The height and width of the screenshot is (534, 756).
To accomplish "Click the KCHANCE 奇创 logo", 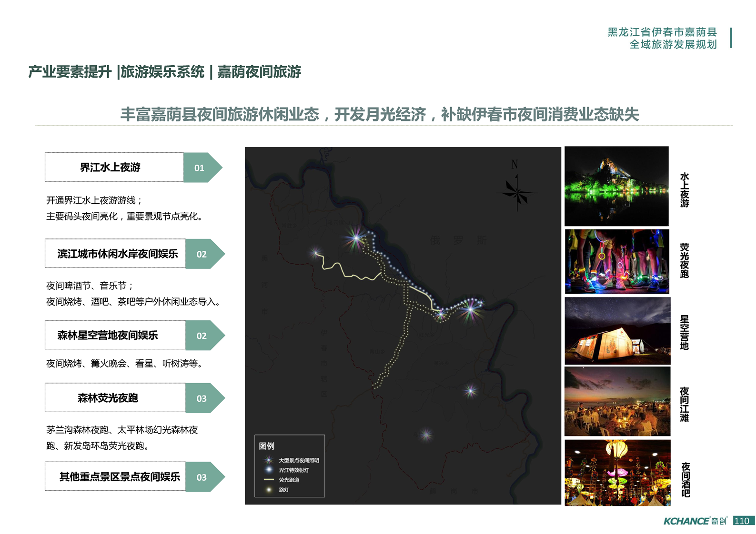I will [696, 521].
